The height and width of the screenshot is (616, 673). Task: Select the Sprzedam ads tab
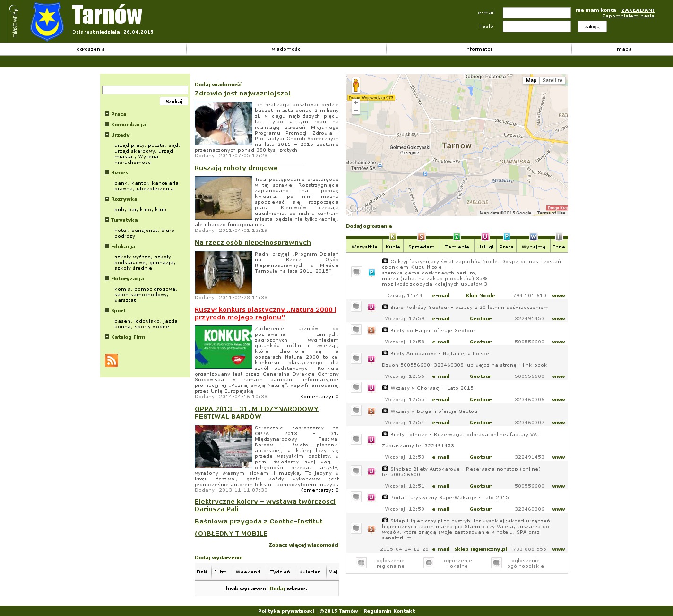click(x=421, y=247)
